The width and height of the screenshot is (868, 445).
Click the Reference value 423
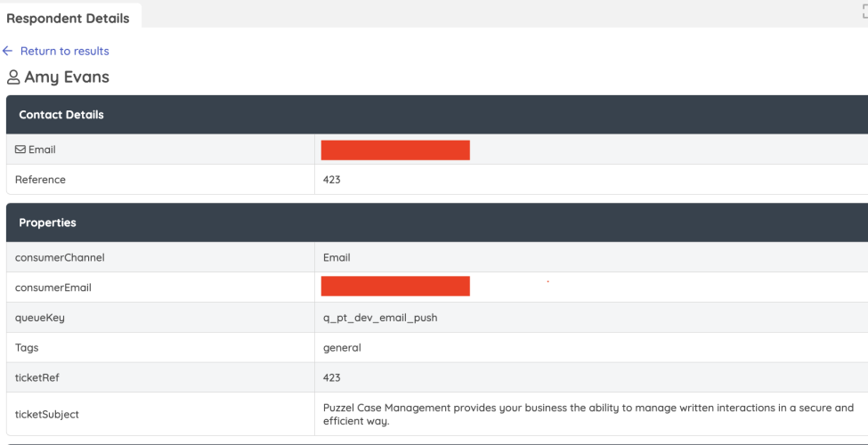click(332, 180)
